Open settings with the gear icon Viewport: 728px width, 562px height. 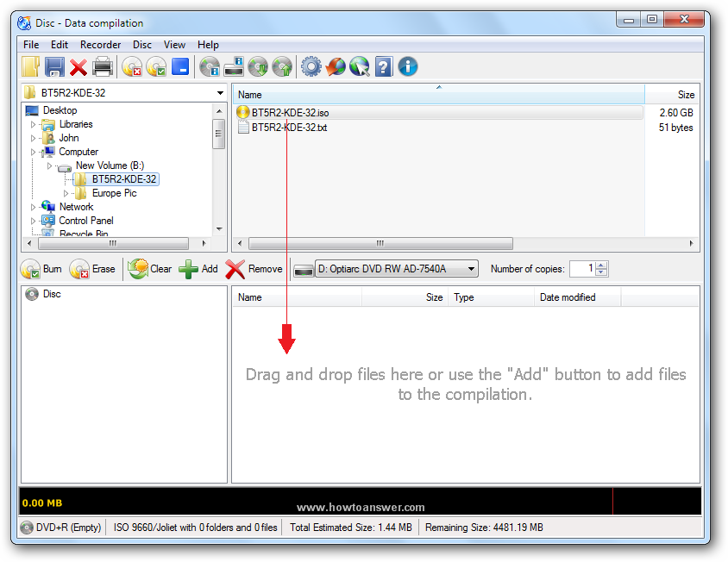click(311, 67)
